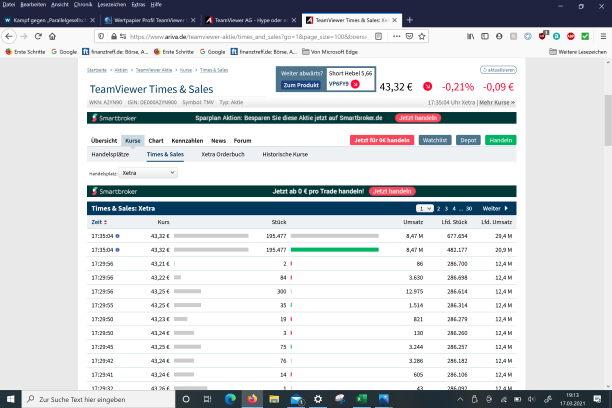Expand 'Mehr Kurse' link near the price
Screen dimensions: 612x408
click(x=497, y=102)
